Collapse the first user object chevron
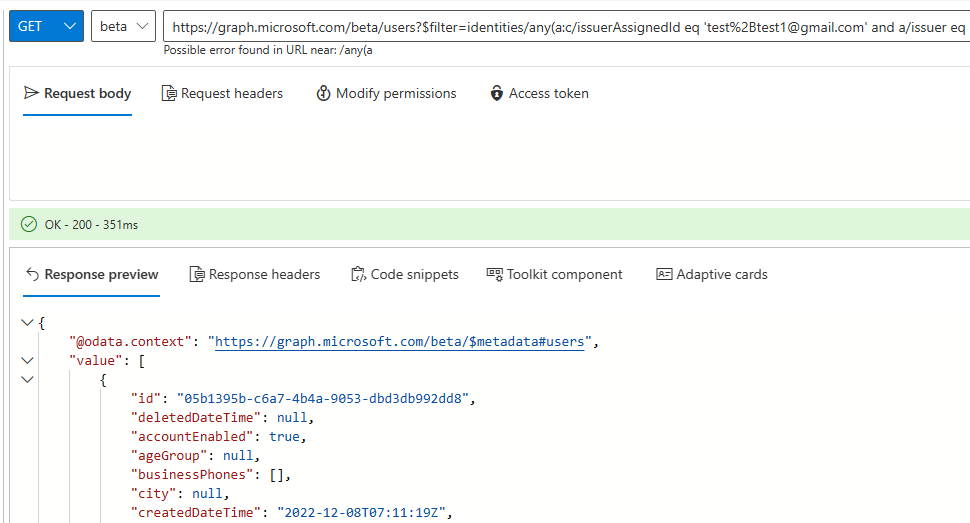Image resolution: width=970 pixels, height=523 pixels. point(27,379)
